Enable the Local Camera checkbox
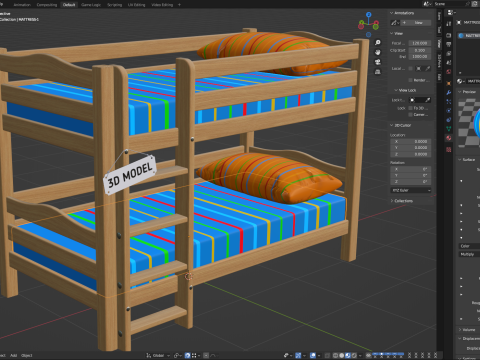The height and width of the screenshot is (360, 480). (410, 68)
